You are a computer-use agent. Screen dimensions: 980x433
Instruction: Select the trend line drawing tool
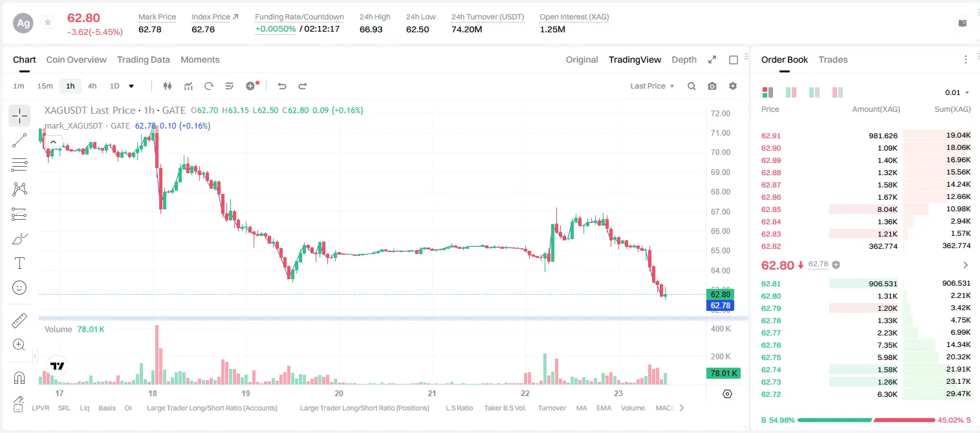19,140
